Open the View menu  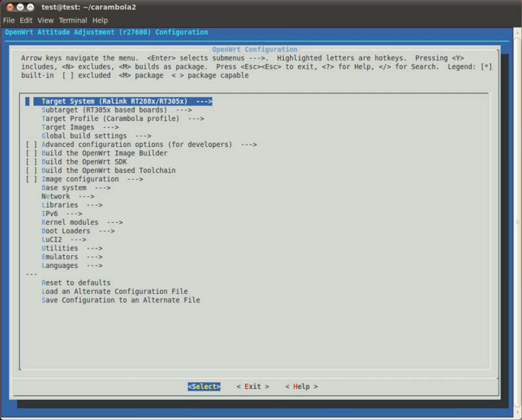(x=45, y=20)
